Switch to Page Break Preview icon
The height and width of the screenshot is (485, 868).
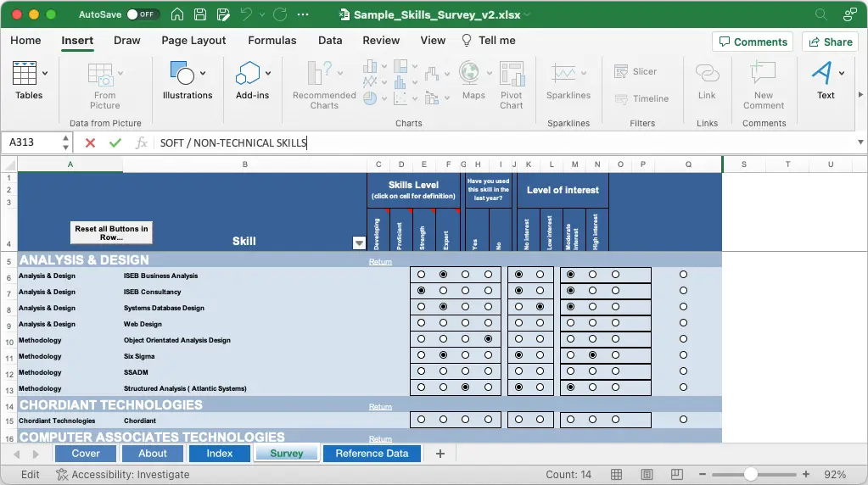(x=676, y=475)
